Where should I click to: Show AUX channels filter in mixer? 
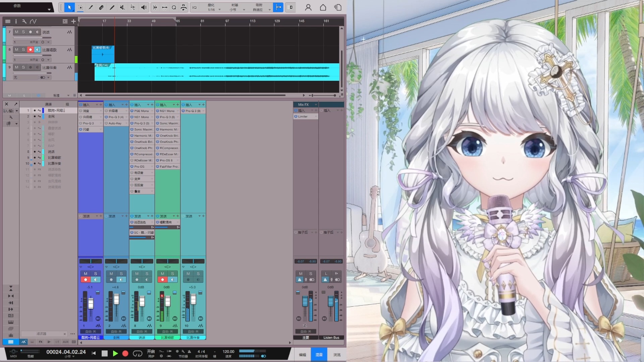click(x=65, y=342)
